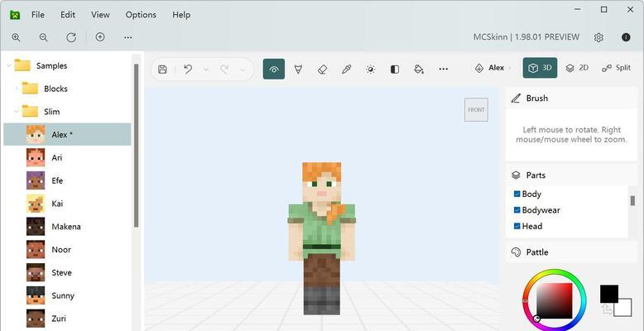Select the Makena skin
Screen dimensions: 644x331
pos(67,226)
